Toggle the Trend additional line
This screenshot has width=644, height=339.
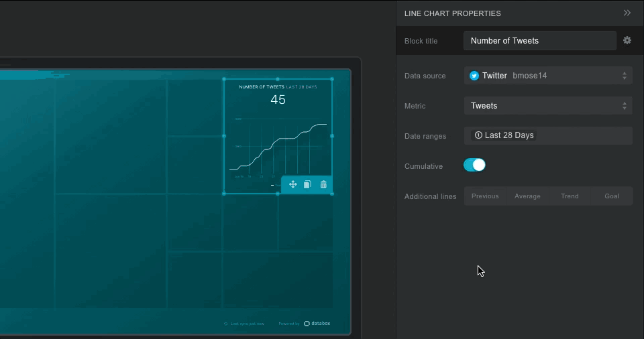coord(570,196)
